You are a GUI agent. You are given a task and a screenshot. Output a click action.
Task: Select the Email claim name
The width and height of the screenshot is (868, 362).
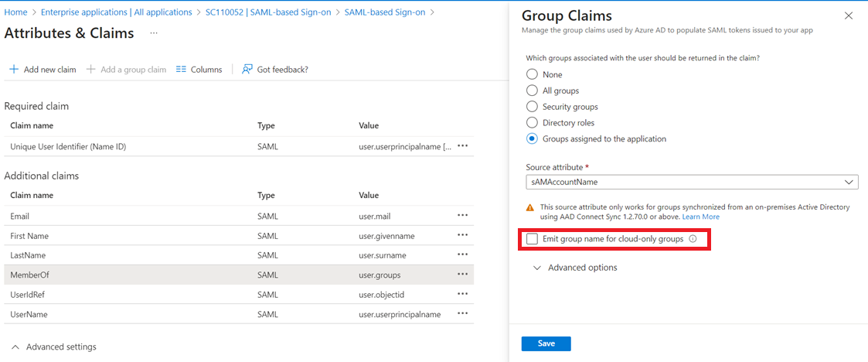pyautogui.click(x=19, y=216)
